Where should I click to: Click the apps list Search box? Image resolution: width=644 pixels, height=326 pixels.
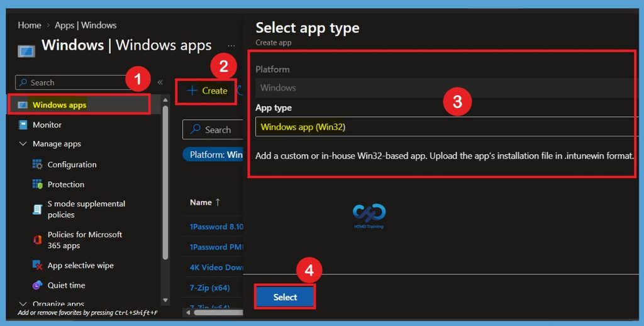pyautogui.click(x=213, y=130)
